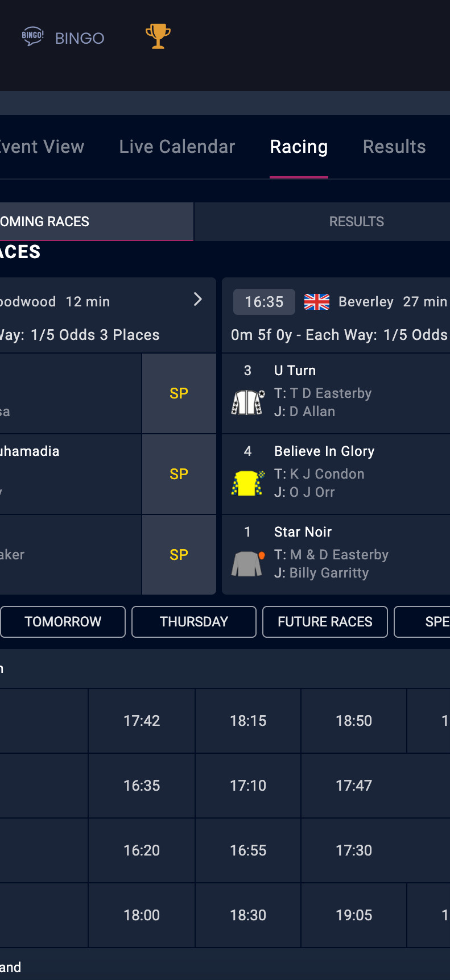This screenshot has height=980, width=450.
Task: Click Star Noir's grey jockey silks
Action: coord(248,563)
